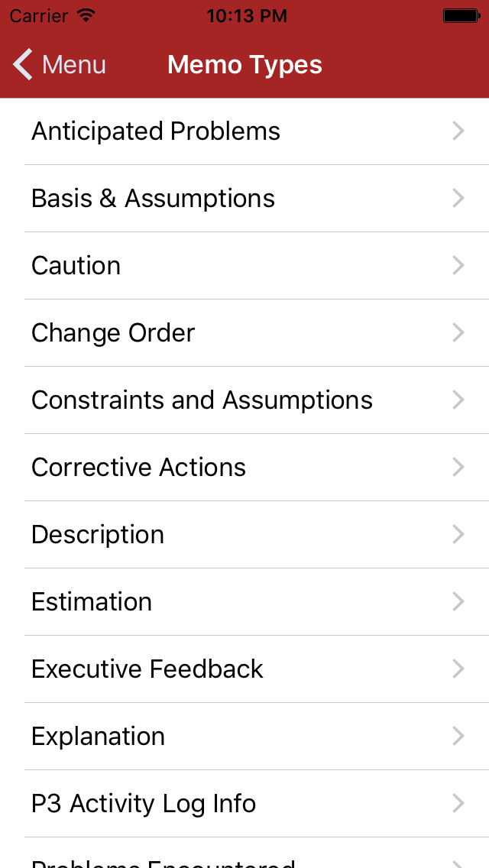This screenshot has width=489, height=868.
Task: Tap chevron beside Estimation
Action: (x=458, y=602)
